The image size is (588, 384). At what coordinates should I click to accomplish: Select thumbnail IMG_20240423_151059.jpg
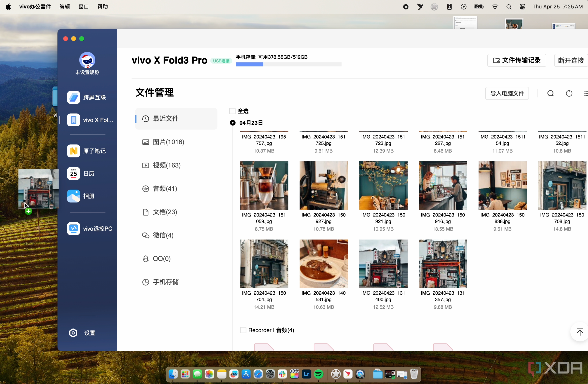coord(264,185)
